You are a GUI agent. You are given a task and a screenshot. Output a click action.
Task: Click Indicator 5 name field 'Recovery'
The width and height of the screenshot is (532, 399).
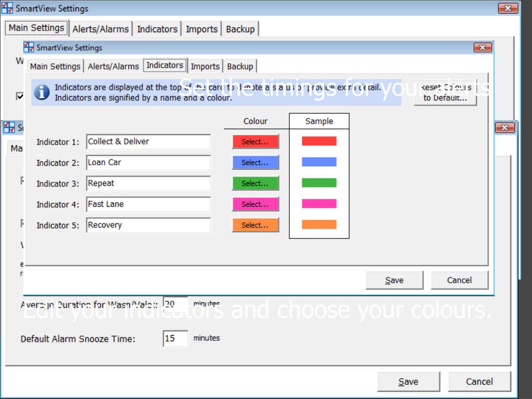148,225
